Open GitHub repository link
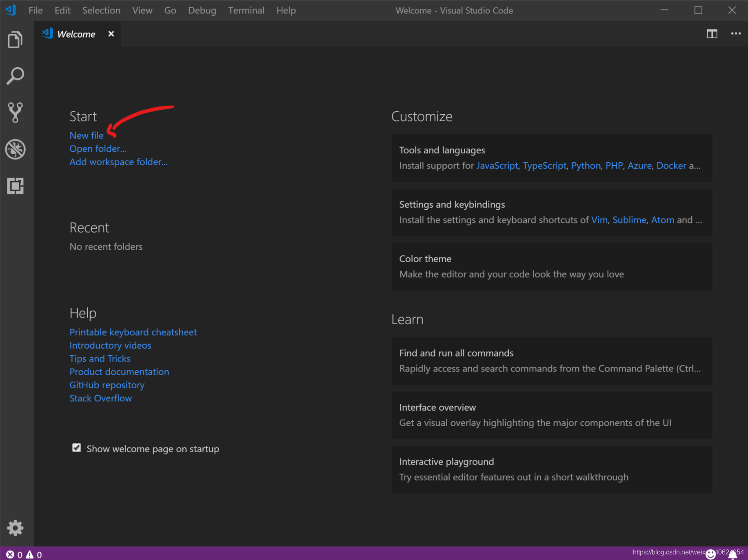This screenshot has height=560, width=748. [x=107, y=385]
